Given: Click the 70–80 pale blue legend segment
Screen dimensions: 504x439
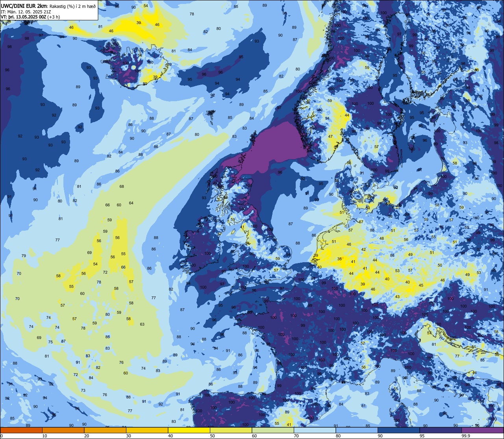Looking at the screenshot, I should [x=315, y=430].
